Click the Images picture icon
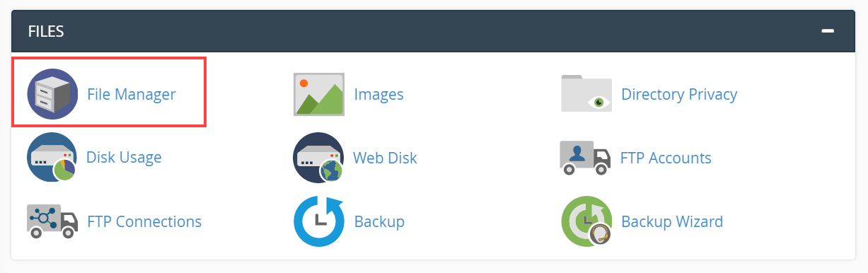868x273 pixels. [318, 94]
